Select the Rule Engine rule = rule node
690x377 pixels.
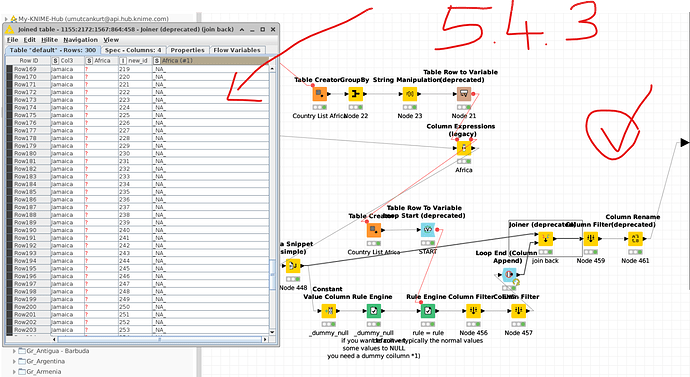tap(428, 311)
